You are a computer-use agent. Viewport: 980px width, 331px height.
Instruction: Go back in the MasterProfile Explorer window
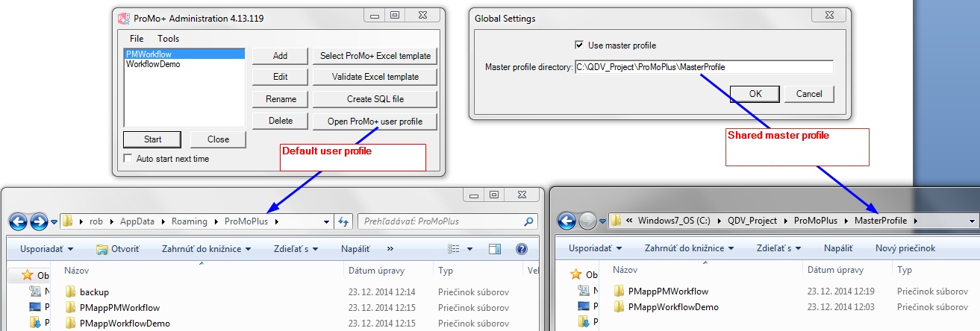click(x=567, y=221)
